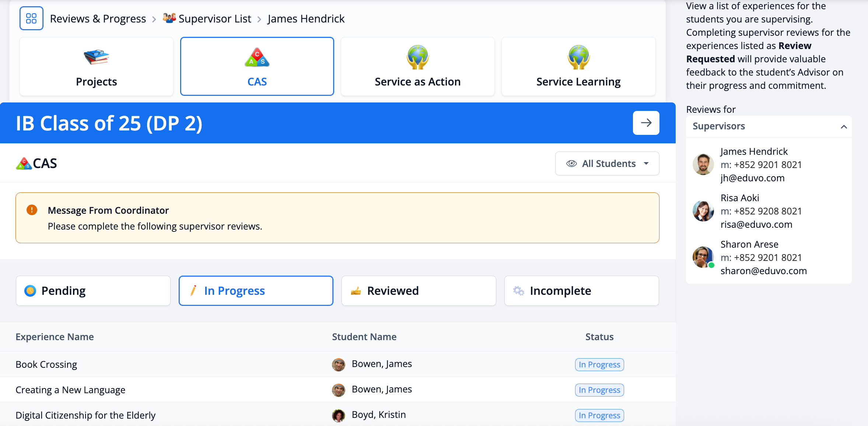Image resolution: width=868 pixels, height=426 pixels.
Task: Show the Incomplete reviews tab
Action: (x=581, y=291)
